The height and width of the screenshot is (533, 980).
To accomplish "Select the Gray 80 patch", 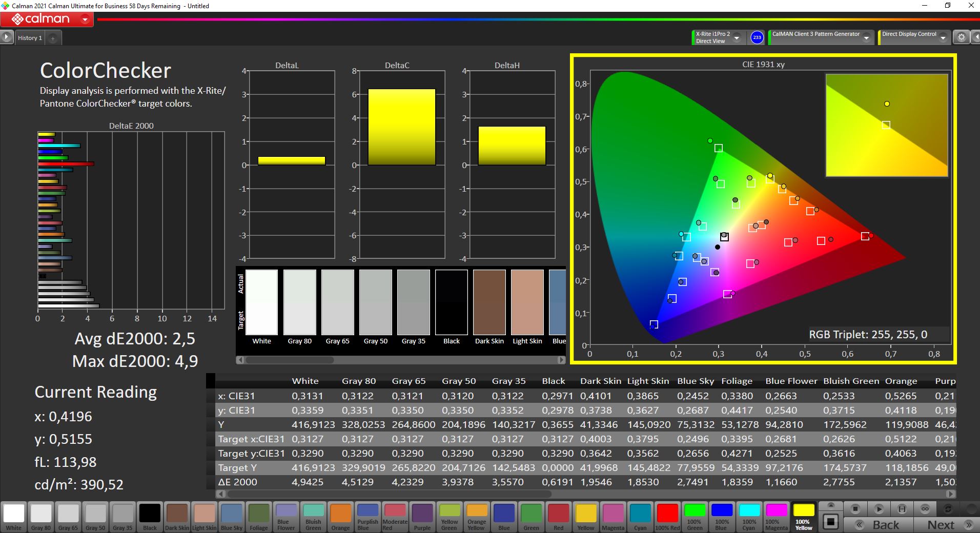I will tap(41, 517).
